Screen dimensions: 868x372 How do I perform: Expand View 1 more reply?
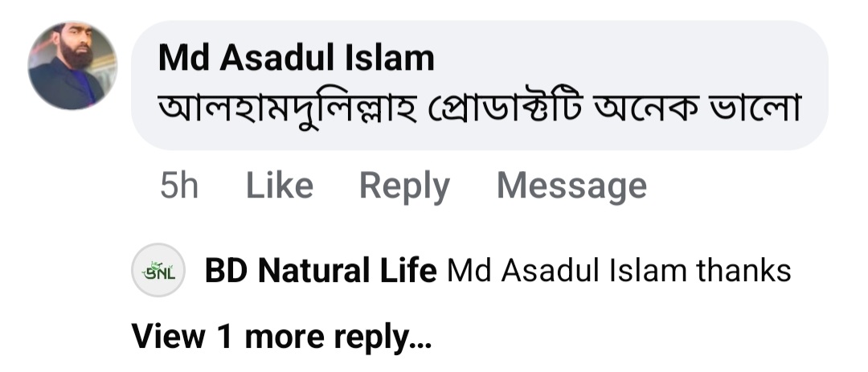pyautogui.click(x=281, y=337)
